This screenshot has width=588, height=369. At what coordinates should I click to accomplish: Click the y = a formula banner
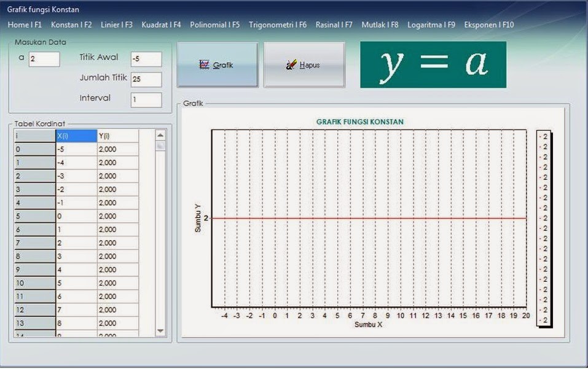[433, 65]
